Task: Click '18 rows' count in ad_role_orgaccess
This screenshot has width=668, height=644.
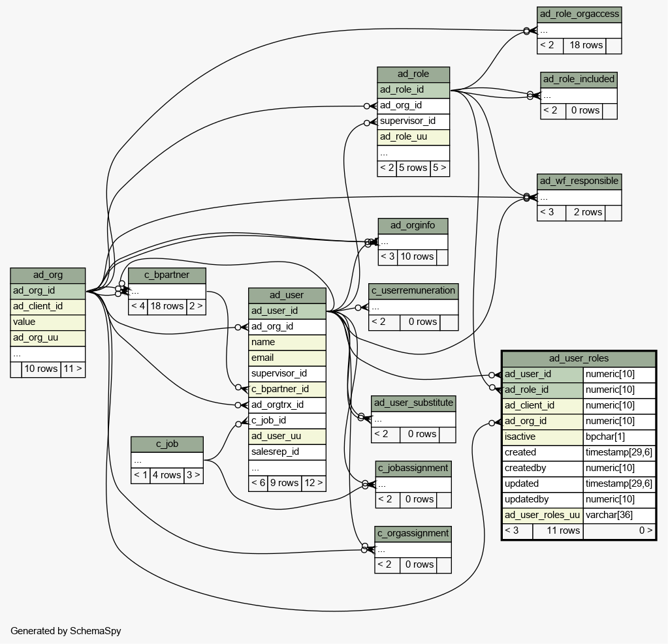Action: (584, 46)
